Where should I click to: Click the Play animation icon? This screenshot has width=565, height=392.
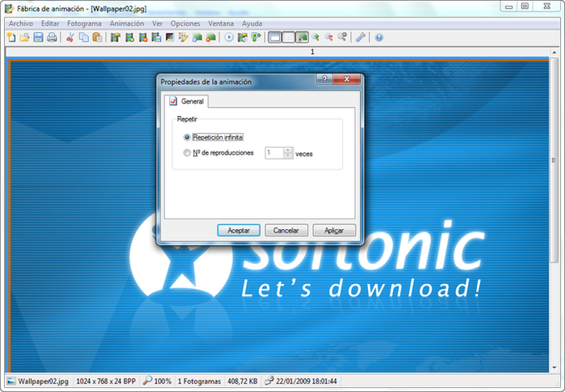pyautogui.click(x=228, y=37)
